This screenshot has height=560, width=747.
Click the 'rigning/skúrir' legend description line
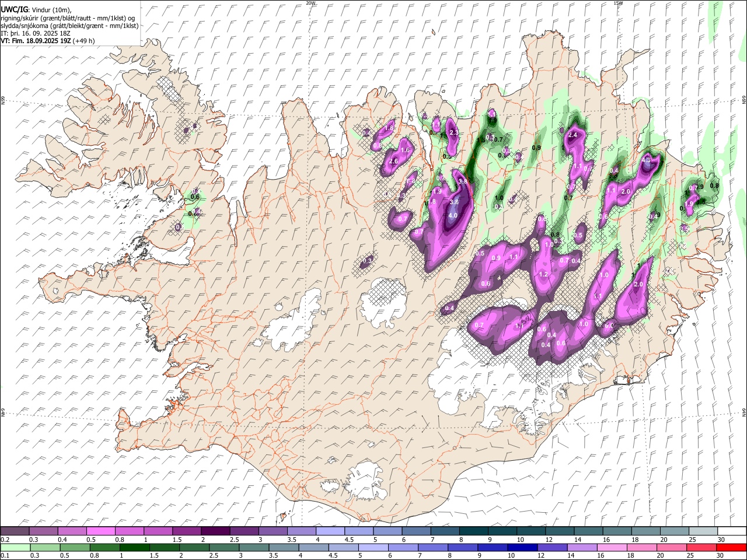coord(67,18)
